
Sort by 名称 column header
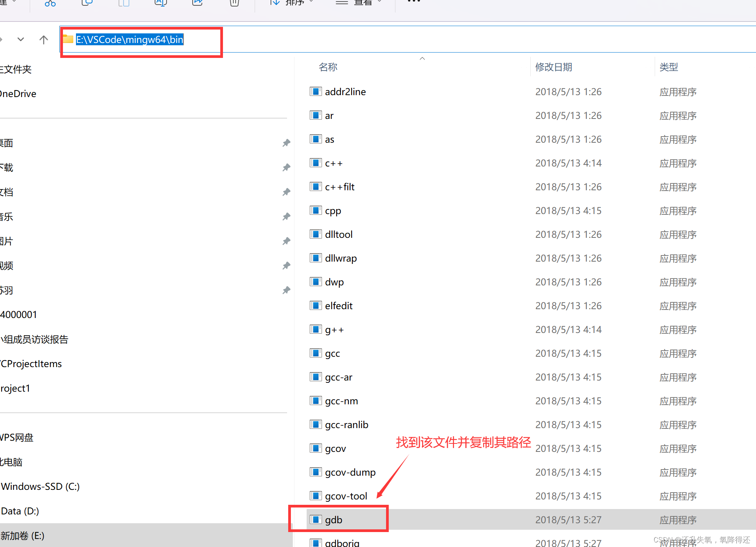coord(328,67)
